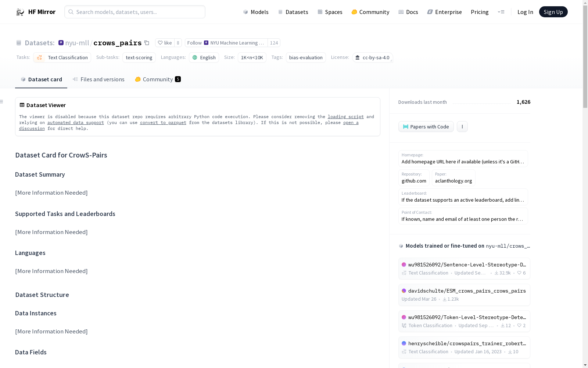Viewport: 588px width, 368px height.
Task: Open the automated data support link
Action: [x=76, y=123]
